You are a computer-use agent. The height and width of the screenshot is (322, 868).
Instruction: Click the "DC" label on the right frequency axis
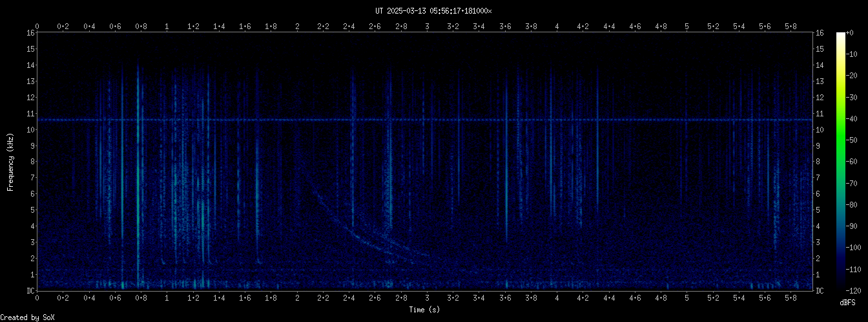pos(819,291)
